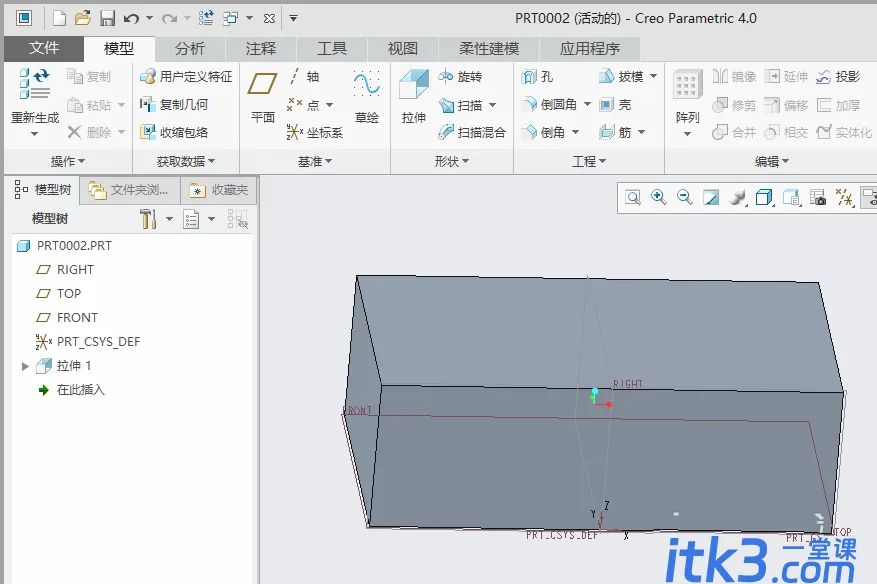
Task: Open the 文件 menu
Action: click(44, 49)
